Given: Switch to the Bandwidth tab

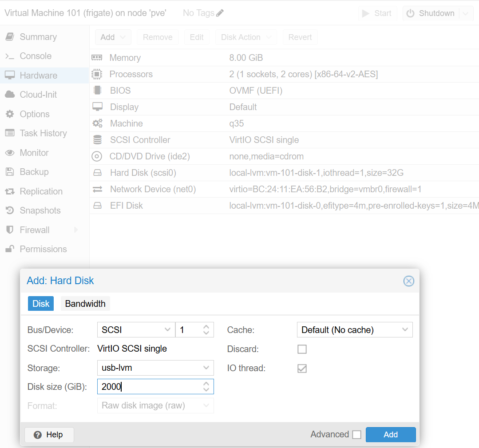Looking at the screenshot, I should coord(85,304).
